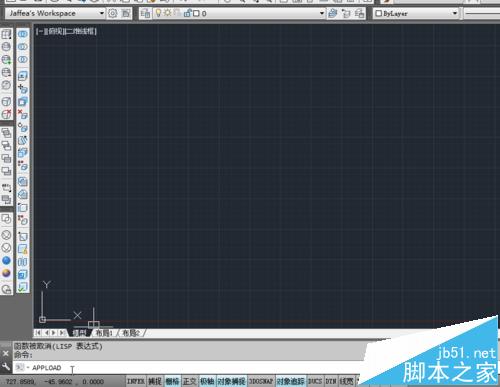Screen dimensions: 500x387
Task: Toggle DYN dynamic input
Action: pyautogui.click(x=331, y=381)
